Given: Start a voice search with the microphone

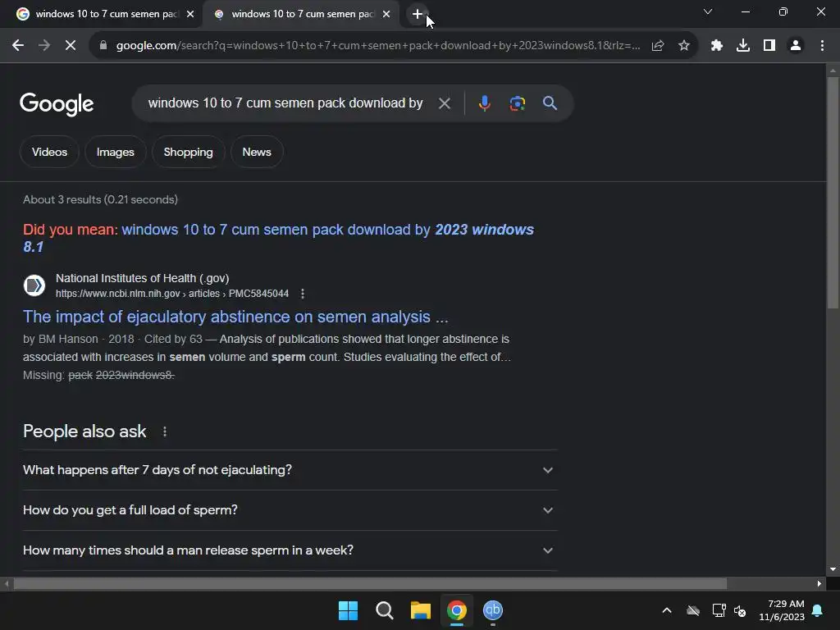Looking at the screenshot, I should [484, 103].
